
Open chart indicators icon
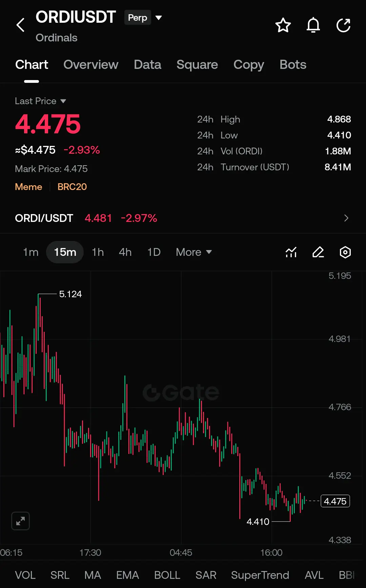click(291, 252)
